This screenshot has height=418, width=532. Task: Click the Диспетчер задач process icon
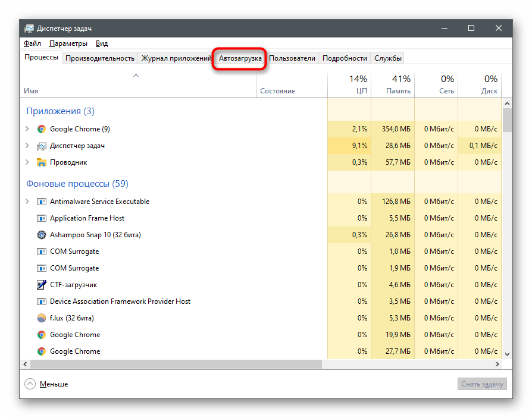click(41, 146)
